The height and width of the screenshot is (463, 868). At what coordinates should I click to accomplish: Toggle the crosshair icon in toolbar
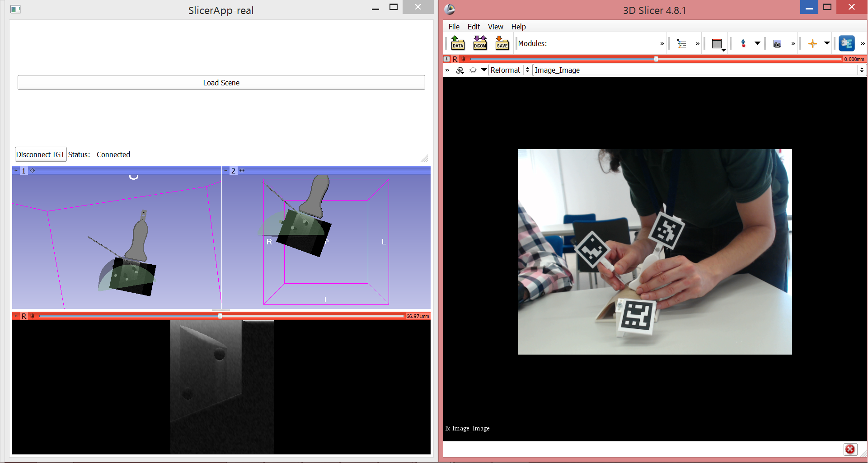[812, 44]
